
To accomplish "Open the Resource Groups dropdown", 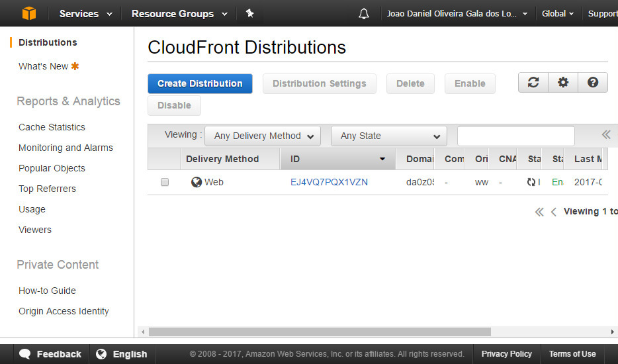I will pos(179,14).
